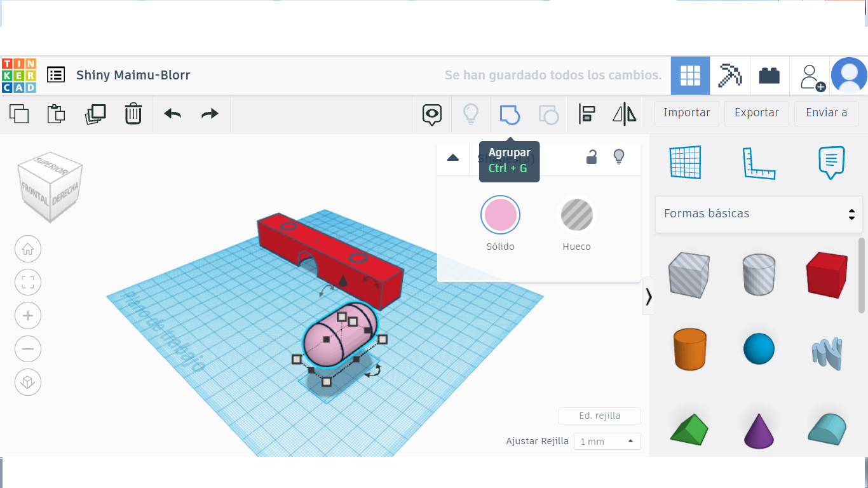Open the Notes tool
868x488 pixels.
coord(832,163)
